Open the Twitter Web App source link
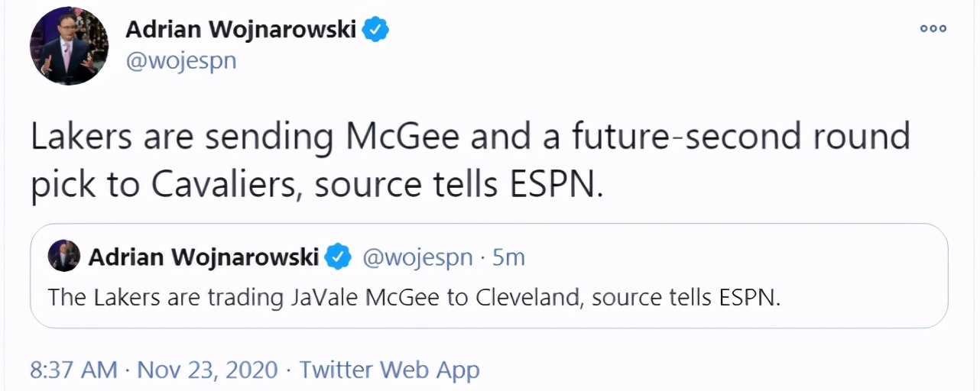The image size is (980, 391). pos(389,370)
